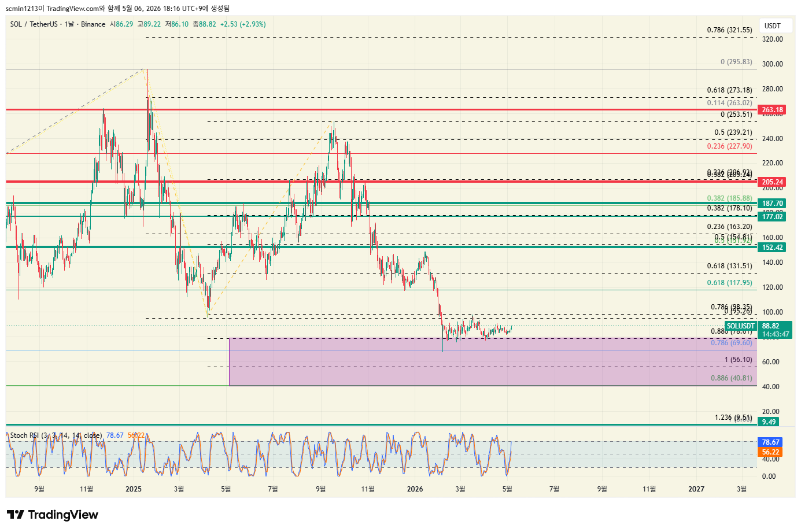Click the TradingView logo icon
Image resolution: width=801 pixels, height=532 pixels.
16,515
